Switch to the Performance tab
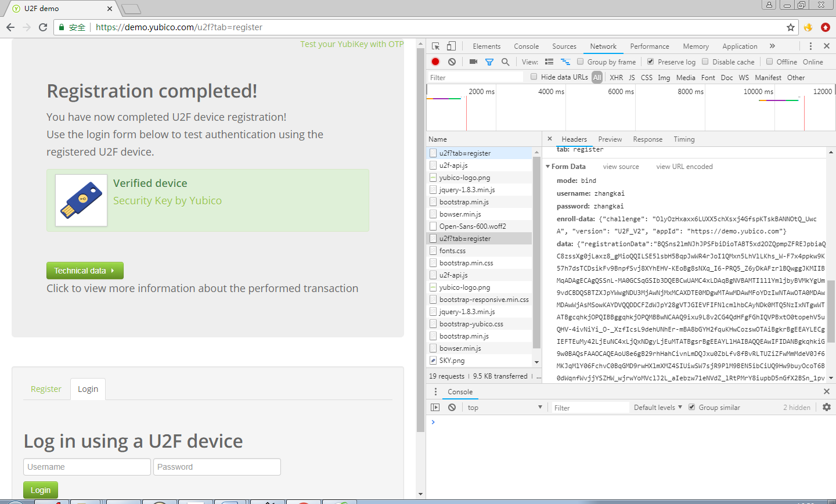 [x=650, y=46]
